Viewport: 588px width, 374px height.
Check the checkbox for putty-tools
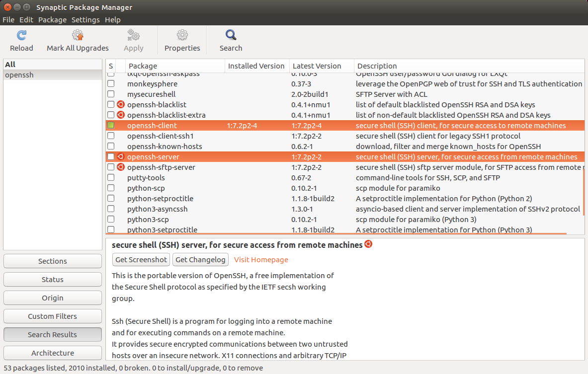(110, 177)
